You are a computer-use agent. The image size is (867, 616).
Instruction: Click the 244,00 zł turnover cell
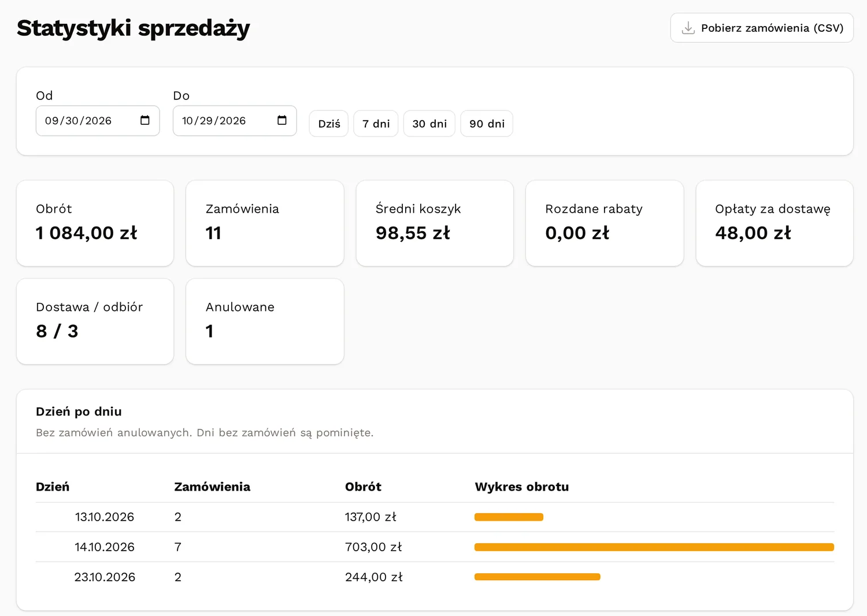tap(374, 577)
